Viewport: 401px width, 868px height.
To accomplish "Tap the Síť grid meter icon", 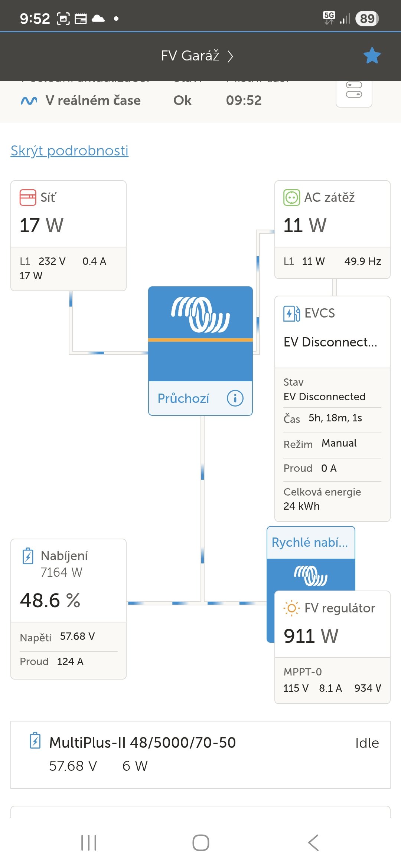I will tap(28, 197).
